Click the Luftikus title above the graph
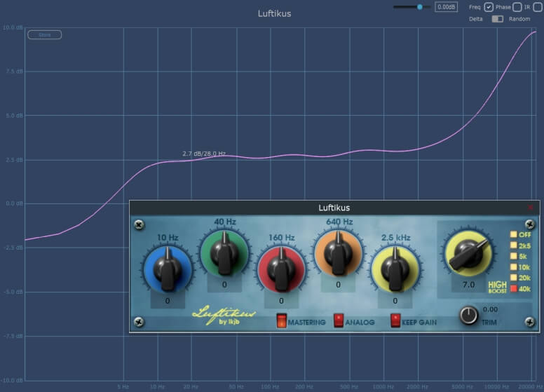The image size is (544, 392). 274,13
